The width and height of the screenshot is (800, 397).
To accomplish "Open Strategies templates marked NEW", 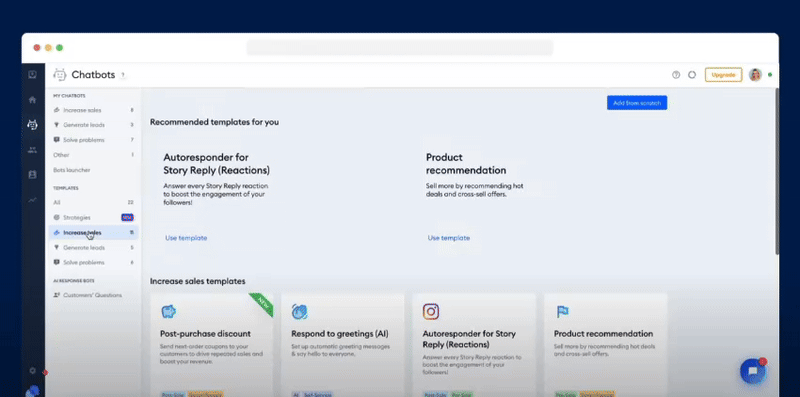I will click(94, 217).
